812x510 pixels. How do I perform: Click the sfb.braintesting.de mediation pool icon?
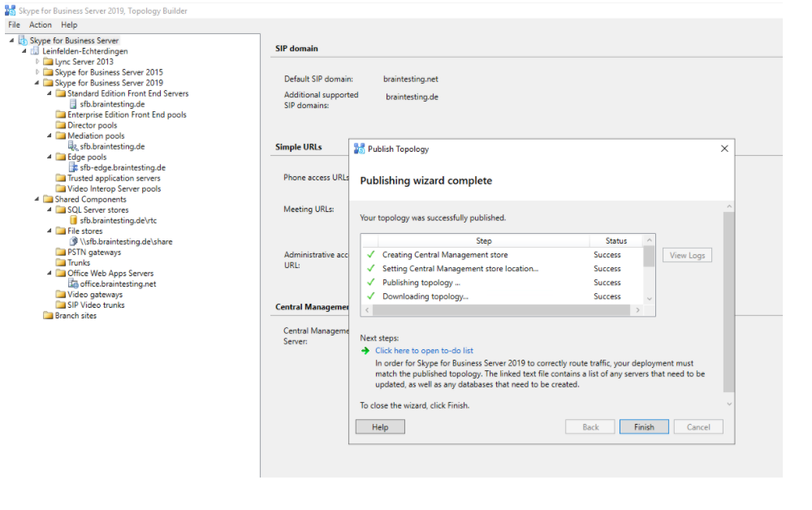[73, 147]
